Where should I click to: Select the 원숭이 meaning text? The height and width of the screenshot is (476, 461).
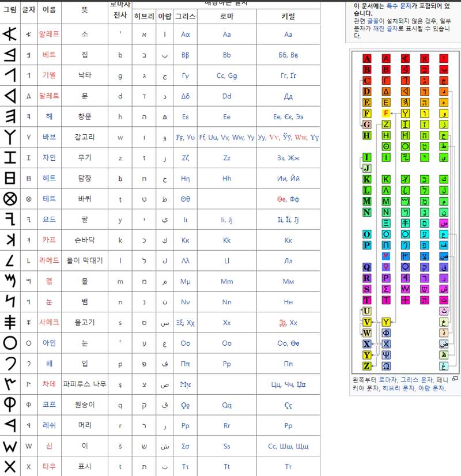click(85, 405)
